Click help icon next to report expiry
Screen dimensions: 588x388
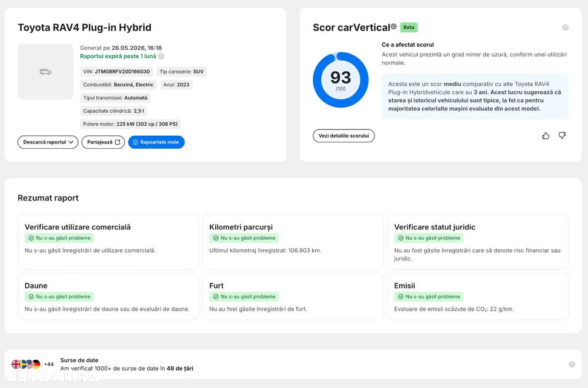(161, 56)
